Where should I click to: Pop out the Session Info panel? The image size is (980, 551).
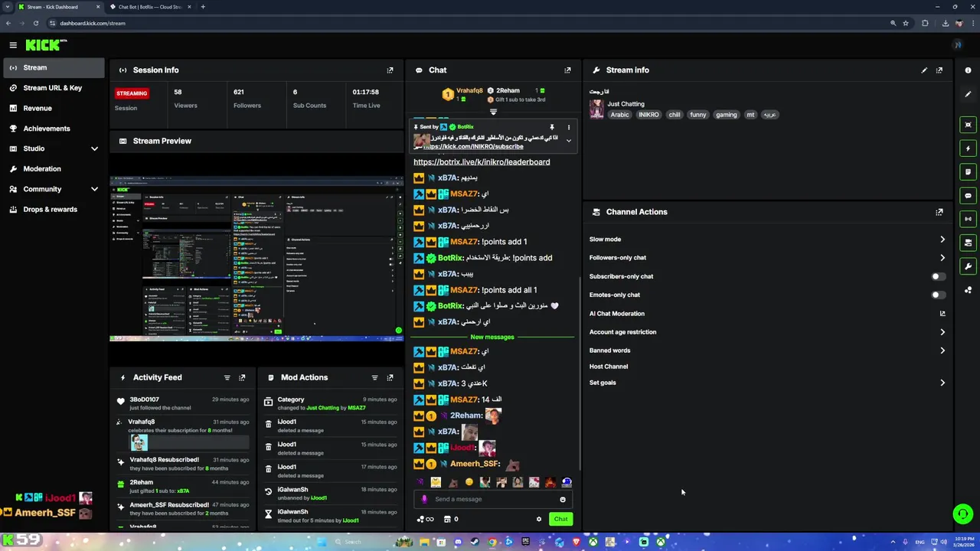coord(390,70)
